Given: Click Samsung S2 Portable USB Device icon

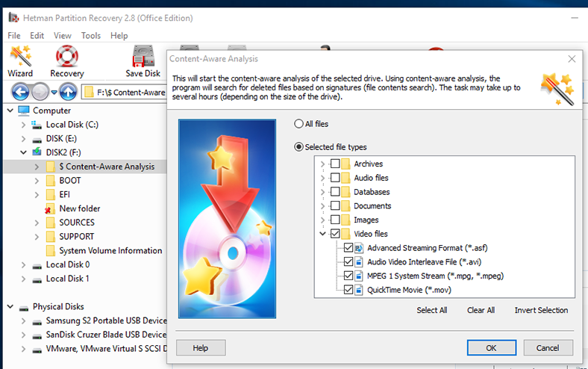Looking at the screenshot, I should point(37,322).
